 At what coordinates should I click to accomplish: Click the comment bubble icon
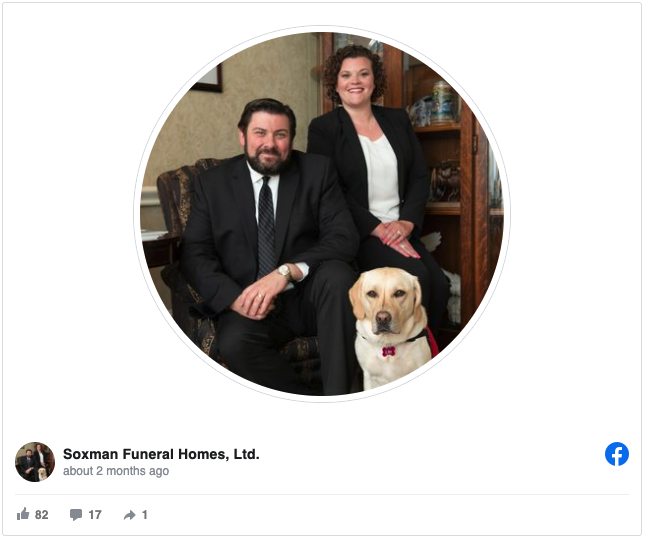click(76, 515)
